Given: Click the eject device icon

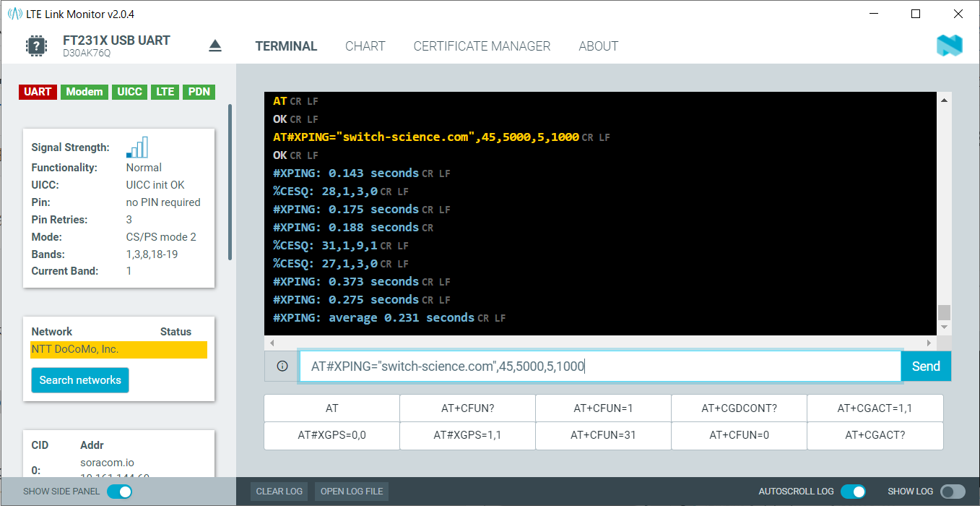Looking at the screenshot, I should coord(215,46).
